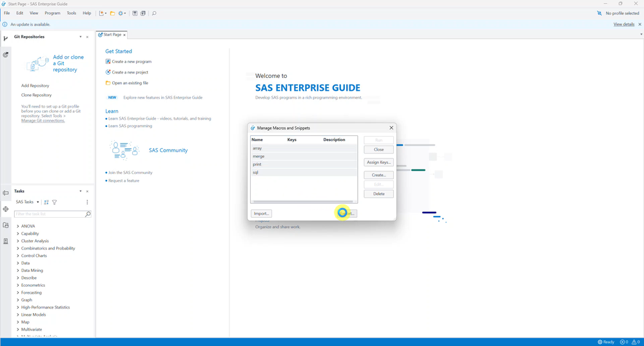This screenshot has width=644, height=346.
Task: Open the dropdown arrow beside gear icon
Action: 125,13
